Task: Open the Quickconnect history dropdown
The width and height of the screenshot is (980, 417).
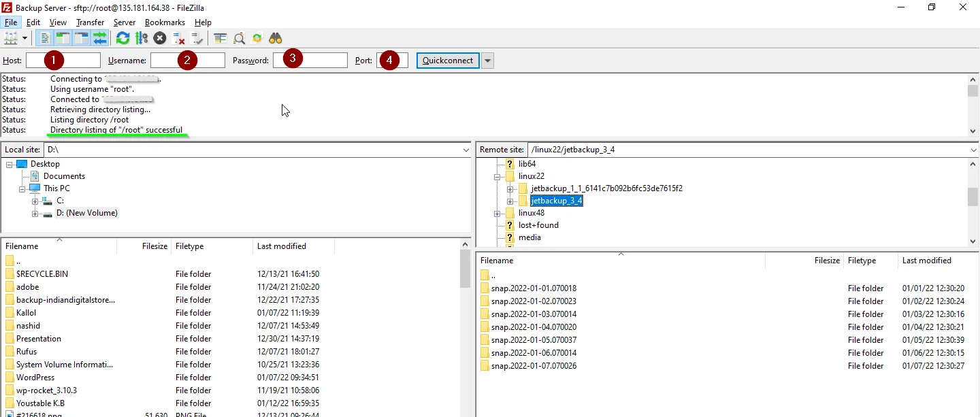Action: [487, 61]
